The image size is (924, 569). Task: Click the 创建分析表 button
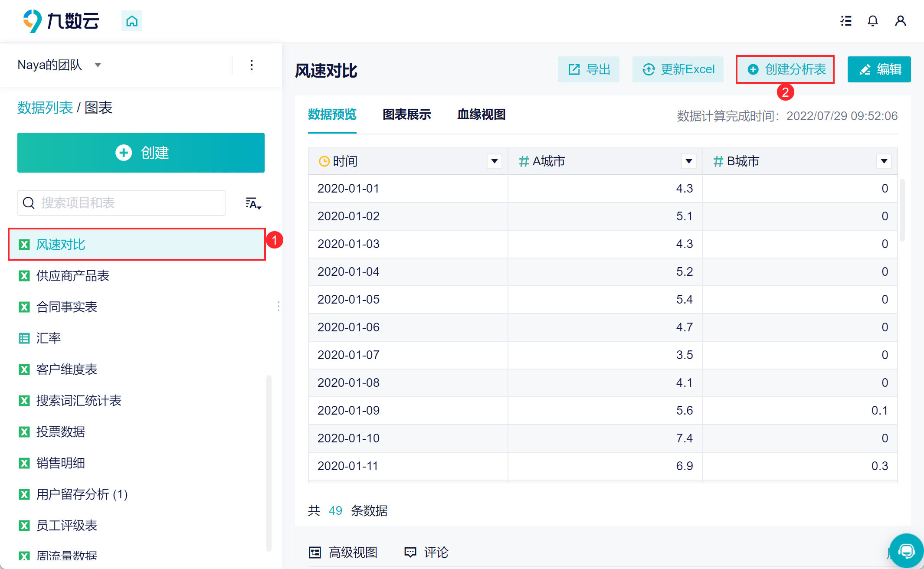pyautogui.click(x=786, y=69)
